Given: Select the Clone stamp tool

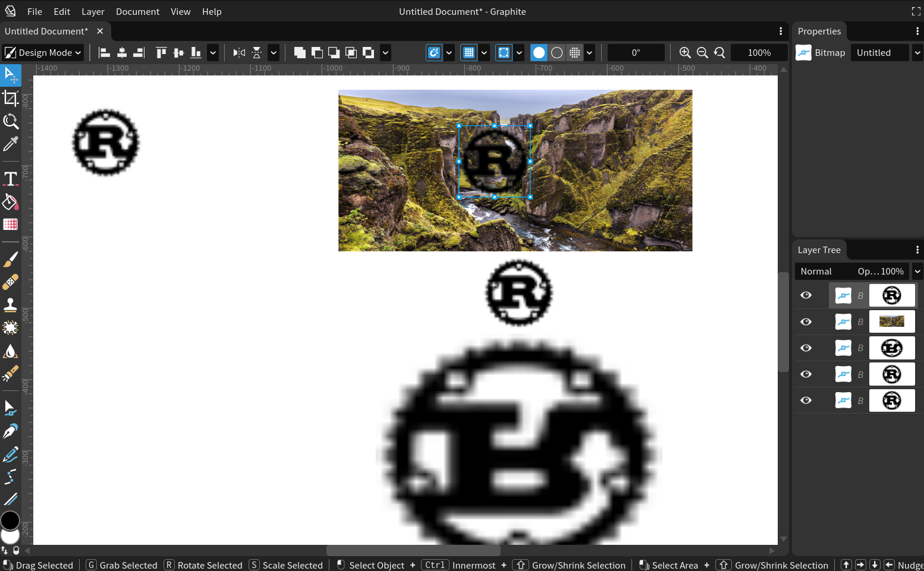Looking at the screenshot, I should point(11,305).
